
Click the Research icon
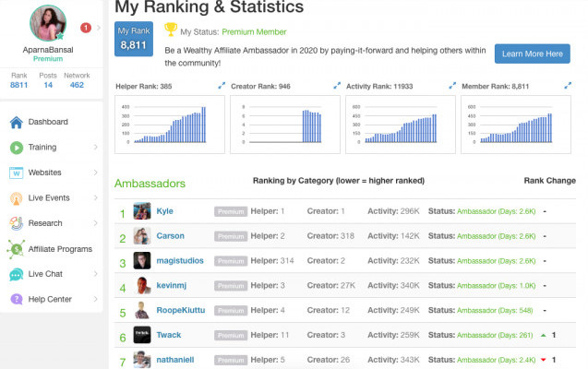tap(16, 223)
